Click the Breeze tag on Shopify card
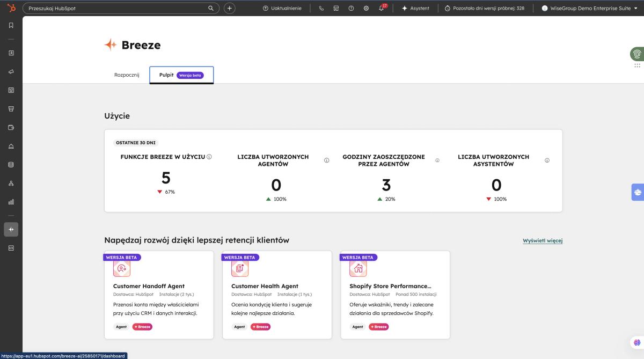This screenshot has width=644, height=359. point(378,326)
